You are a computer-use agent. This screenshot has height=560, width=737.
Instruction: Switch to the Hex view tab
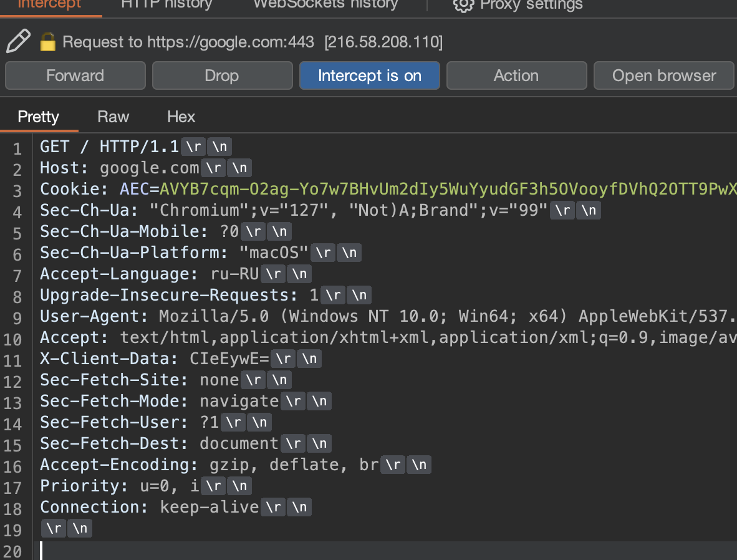[x=181, y=117]
